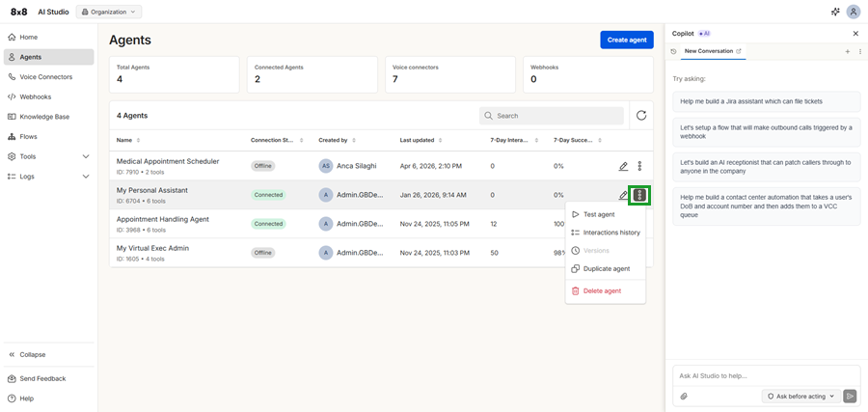Open the AI sparkle Copilot icon

[836, 12]
